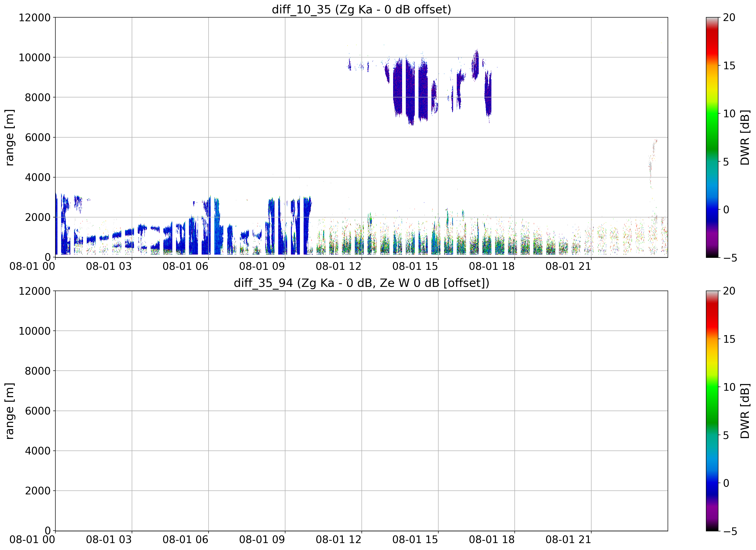Screen dimensions: 756x550
Task: Click the bottom plot 08-01 18 time label
Action: (x=492, y=540)
